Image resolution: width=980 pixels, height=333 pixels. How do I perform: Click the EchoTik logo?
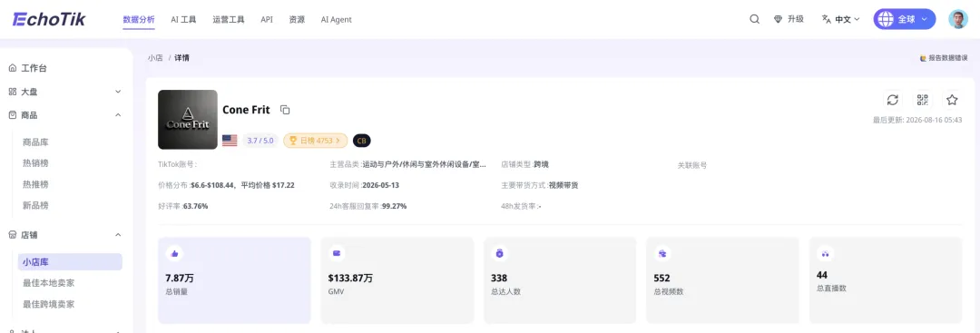pos(49,19)
